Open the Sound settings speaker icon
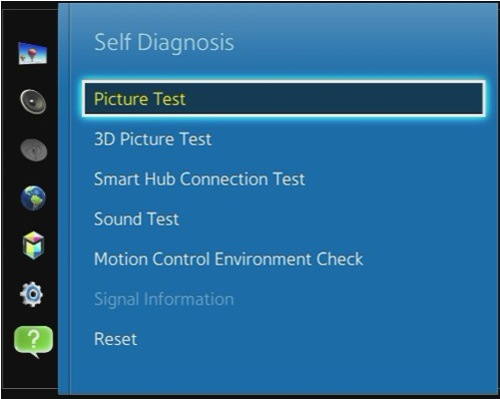 [x=33, y=102]
